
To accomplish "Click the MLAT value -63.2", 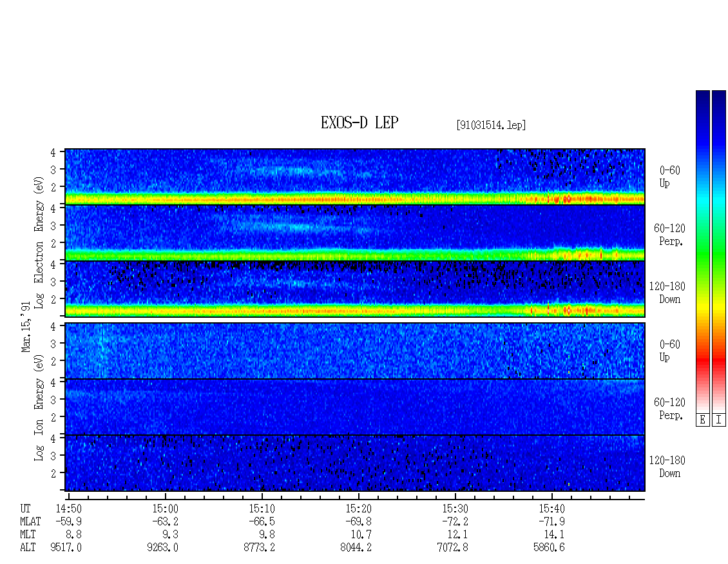I will [x=166, y=521].
